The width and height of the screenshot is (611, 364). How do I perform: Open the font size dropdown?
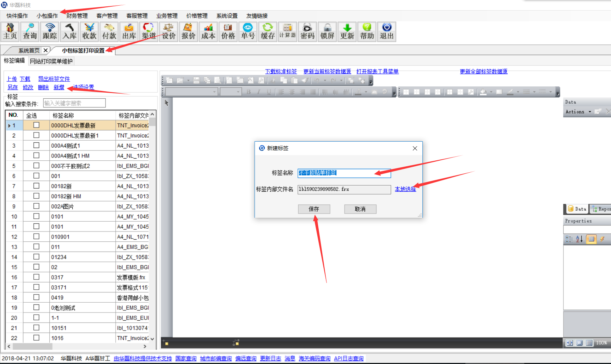[238, 92]
